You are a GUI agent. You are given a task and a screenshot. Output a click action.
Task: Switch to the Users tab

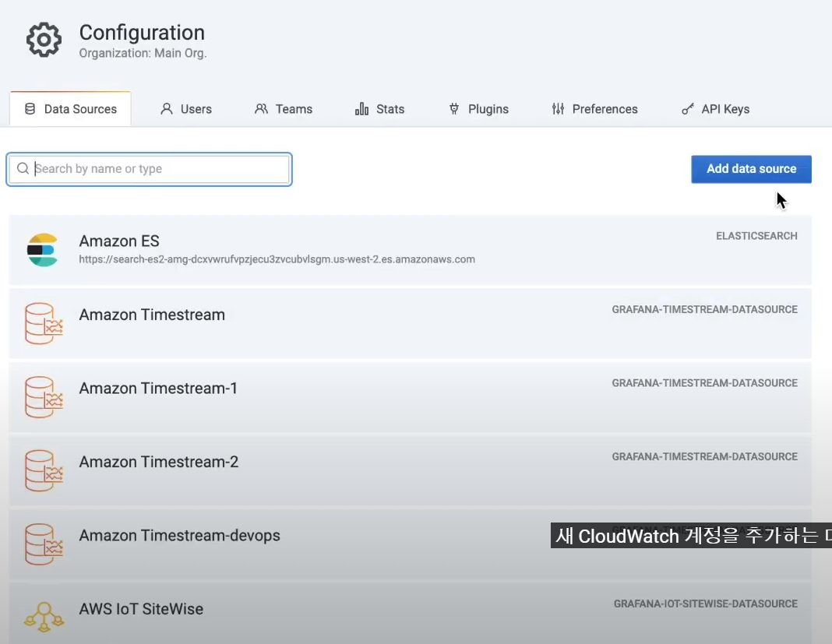(185, 109)
